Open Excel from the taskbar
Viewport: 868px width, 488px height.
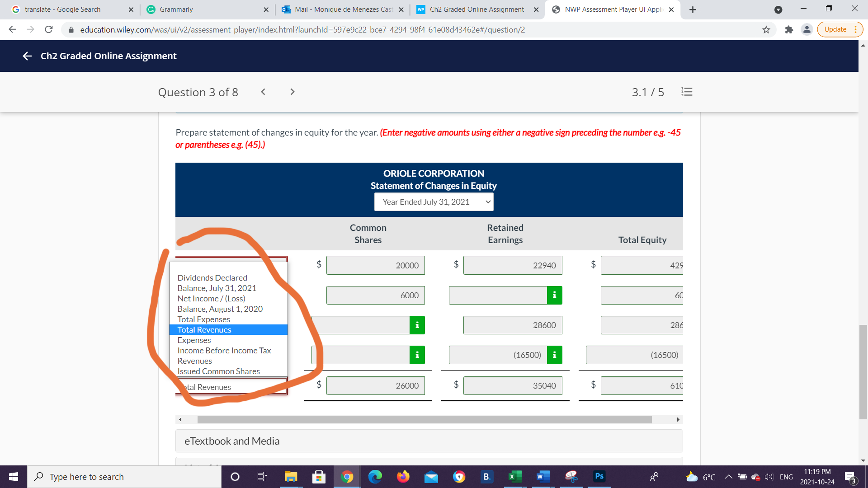[514, 476]
